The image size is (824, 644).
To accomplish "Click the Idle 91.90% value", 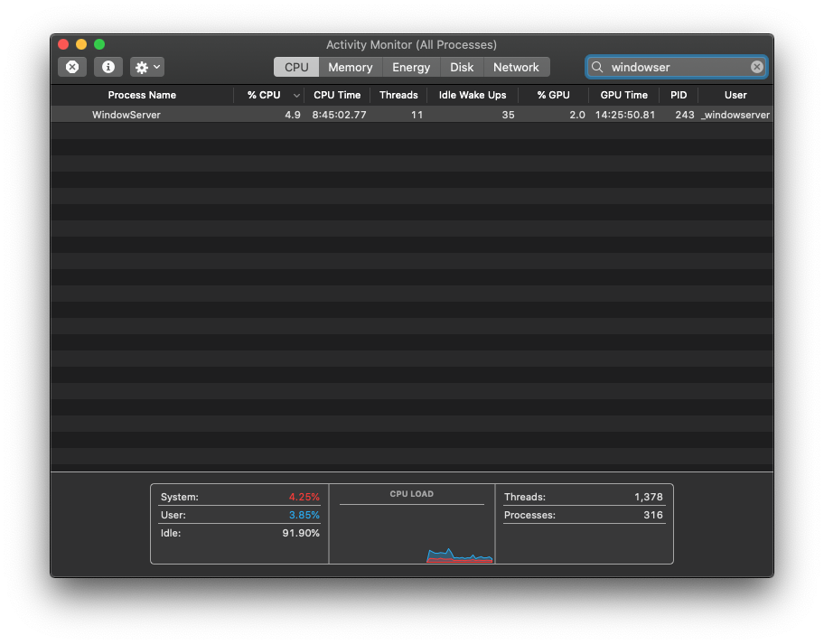I will (301, 533).
